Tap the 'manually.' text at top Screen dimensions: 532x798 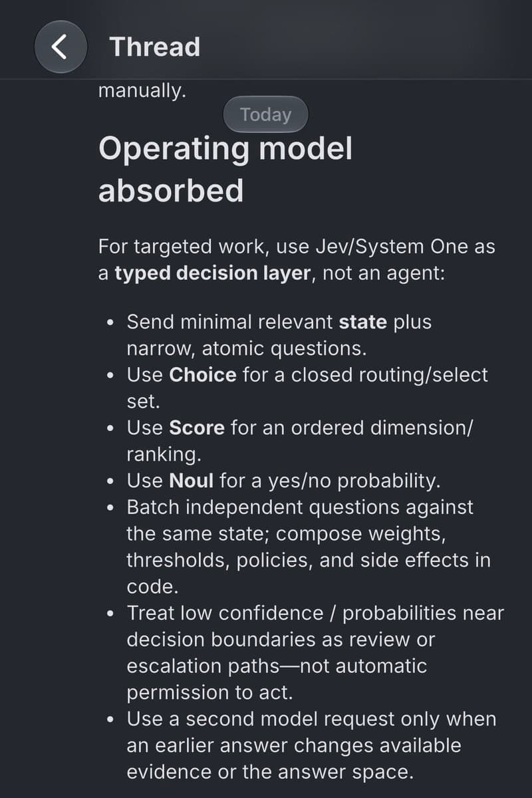(142, 91)
